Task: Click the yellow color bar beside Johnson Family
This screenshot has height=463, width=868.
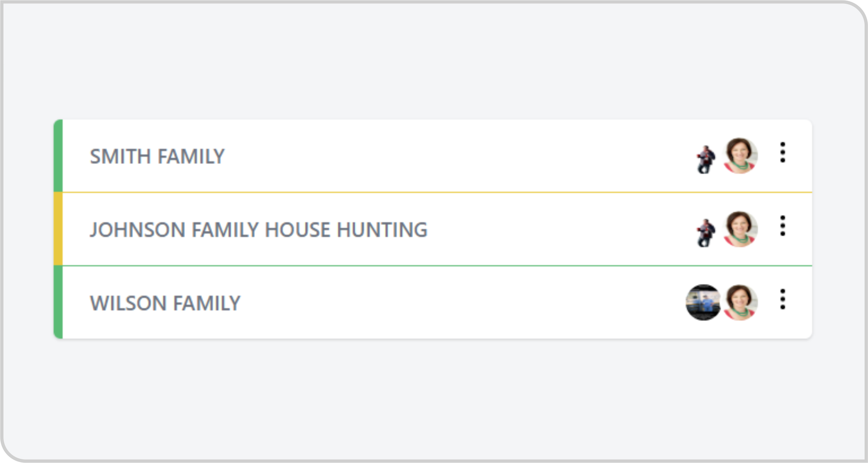Action: click(58, 229)
